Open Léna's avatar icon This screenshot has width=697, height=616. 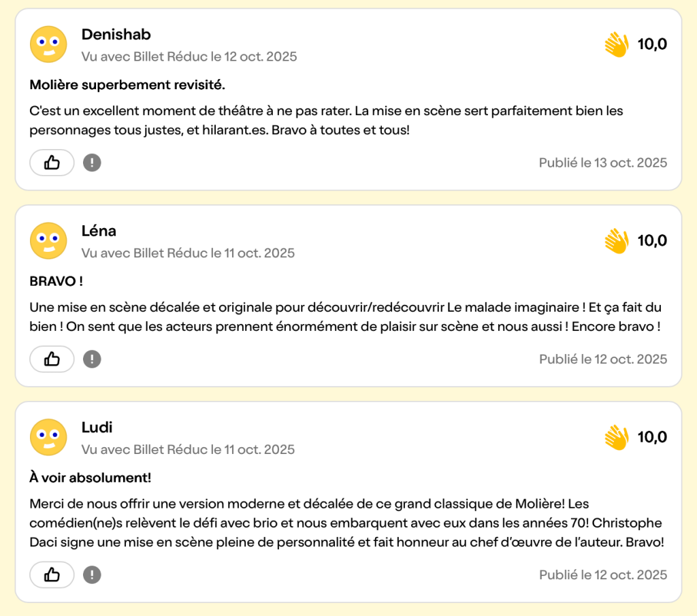(x=48, y=240)
